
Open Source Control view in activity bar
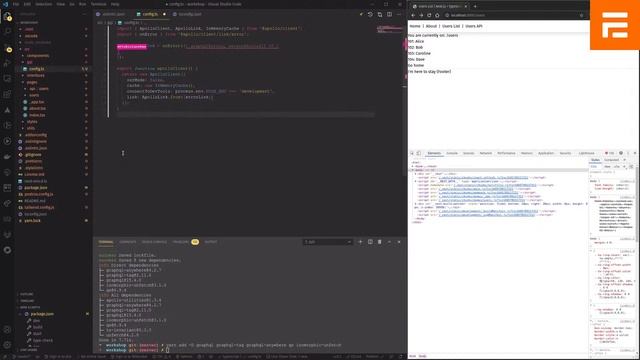7,48
